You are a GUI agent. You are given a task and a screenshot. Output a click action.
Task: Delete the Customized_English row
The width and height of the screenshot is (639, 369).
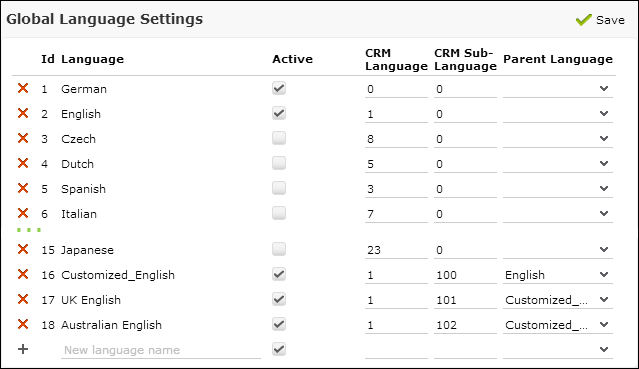click(x=23, y=274)
